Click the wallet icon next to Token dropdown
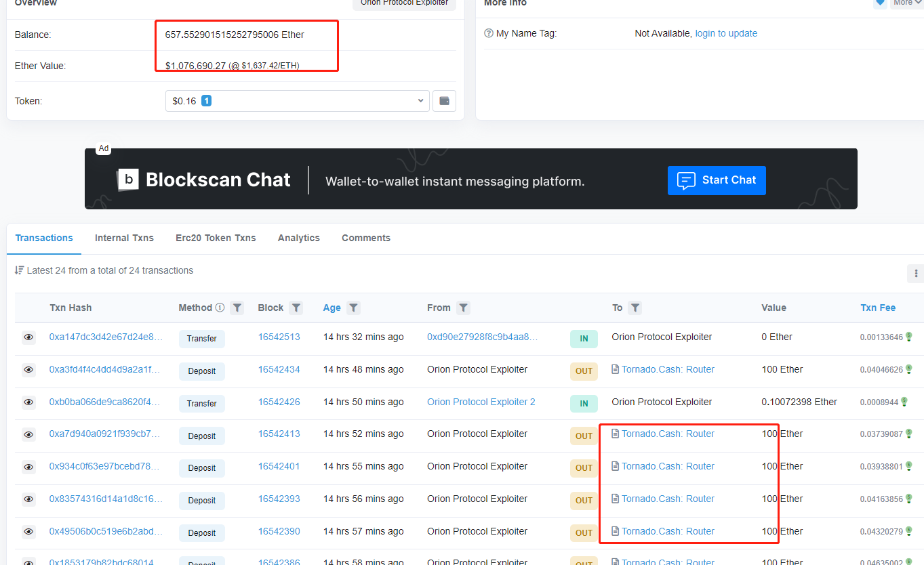 [x=444, y=101]
